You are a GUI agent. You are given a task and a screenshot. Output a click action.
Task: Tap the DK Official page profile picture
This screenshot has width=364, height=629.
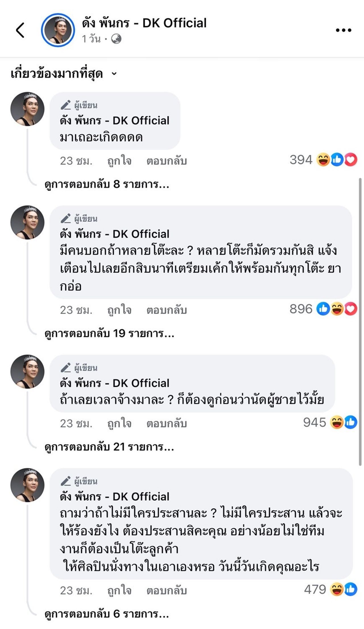pyautogui.click(x=58, y=30)
